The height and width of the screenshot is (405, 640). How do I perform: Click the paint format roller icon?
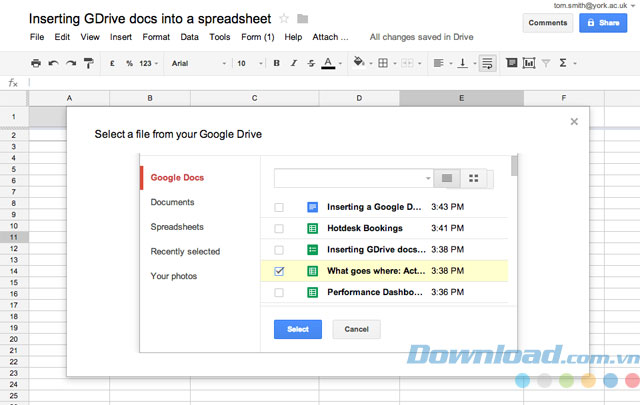pyautogui.click(x=88, y=63)
